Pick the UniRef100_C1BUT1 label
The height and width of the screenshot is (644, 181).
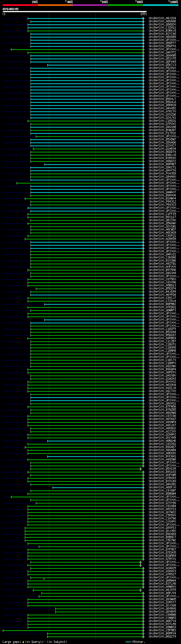(x=162, y=344)
